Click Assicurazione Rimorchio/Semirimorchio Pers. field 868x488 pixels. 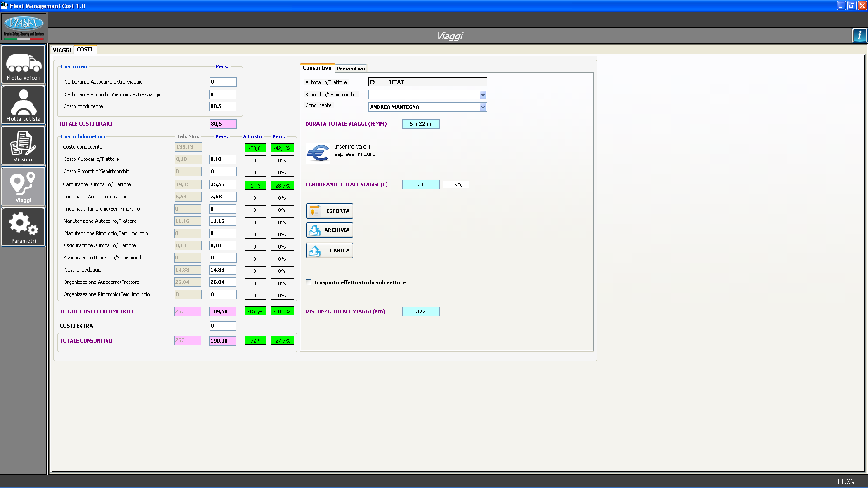223,258
